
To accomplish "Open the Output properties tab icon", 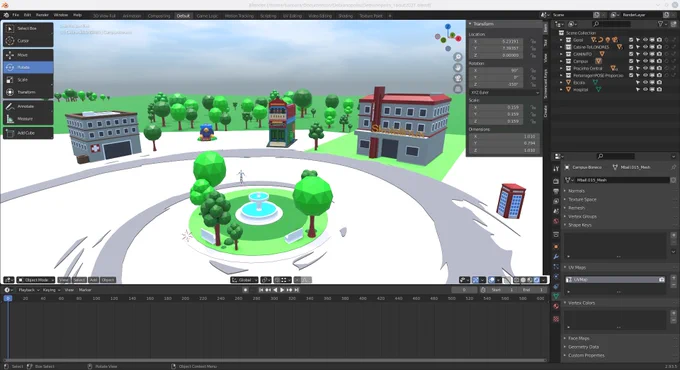I will tap(556, 191).
